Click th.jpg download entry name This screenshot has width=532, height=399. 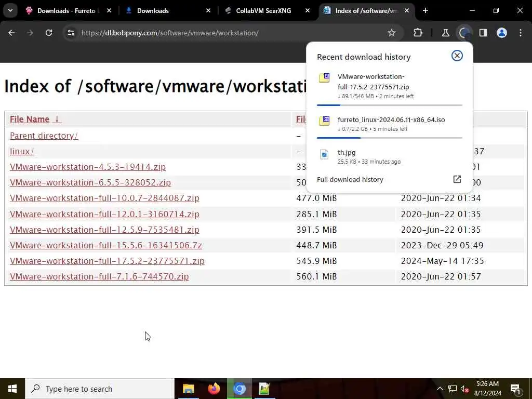pyautogui.click(x=347, y=153)
